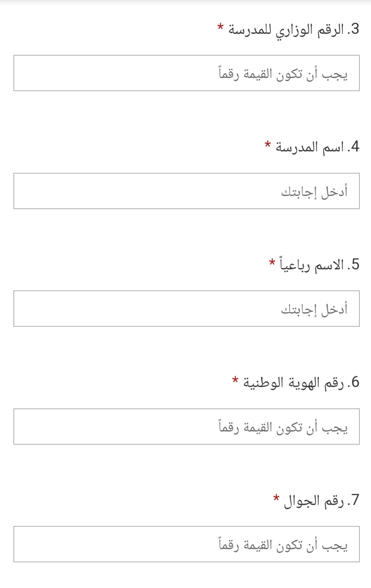Viewport: 371px width, 588px height.
Task: Click the number 7 before the mobile number question
Action: pos(355,500)
